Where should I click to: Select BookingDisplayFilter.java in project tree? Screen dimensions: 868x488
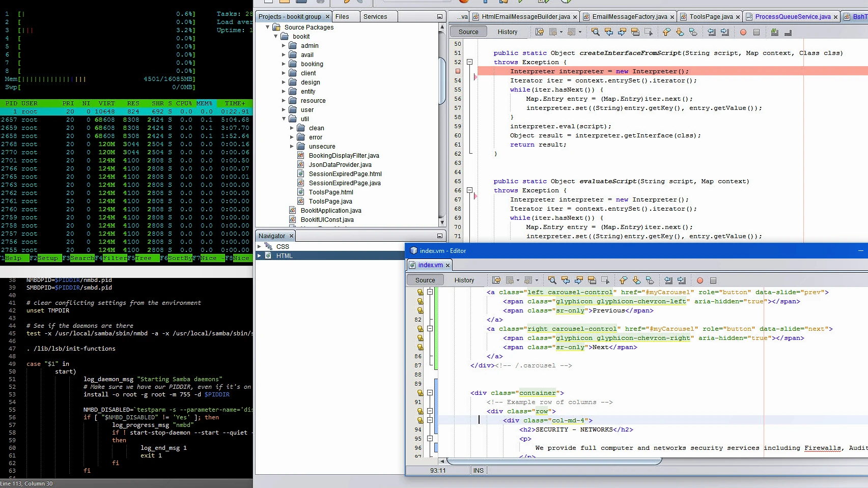click(344, 156)
